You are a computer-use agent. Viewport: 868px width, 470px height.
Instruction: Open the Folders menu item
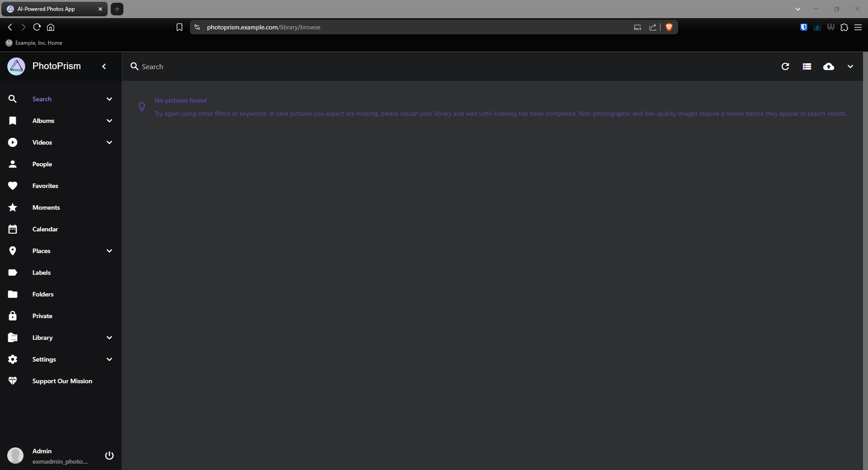click(43, 294)
